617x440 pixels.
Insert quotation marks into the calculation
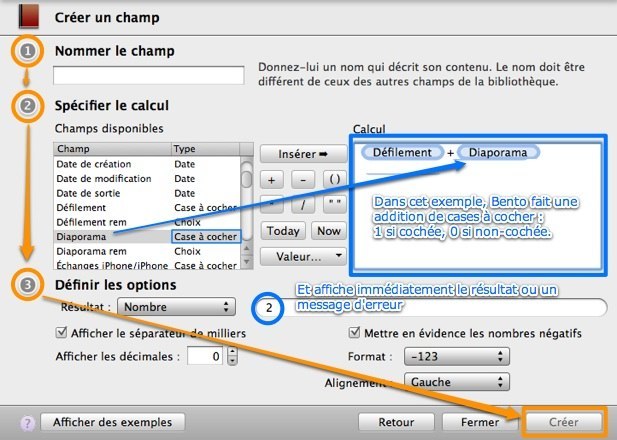point(334,205)
